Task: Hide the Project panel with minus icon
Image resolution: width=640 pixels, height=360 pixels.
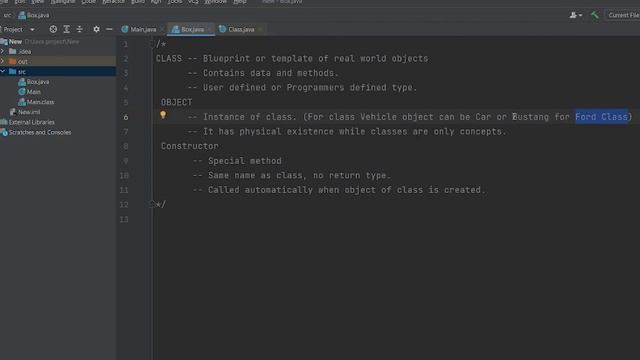Action: (109, 29)
